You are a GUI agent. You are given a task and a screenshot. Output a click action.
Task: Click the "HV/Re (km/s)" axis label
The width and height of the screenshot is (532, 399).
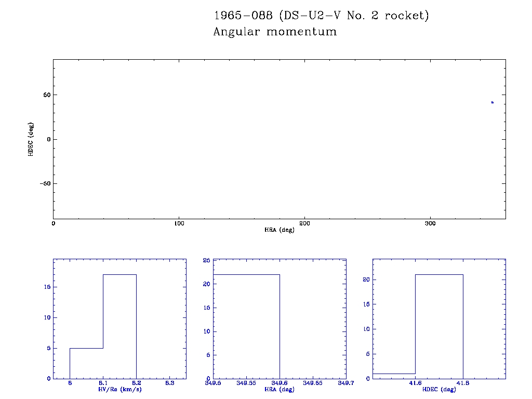click(x=119, y=389)
